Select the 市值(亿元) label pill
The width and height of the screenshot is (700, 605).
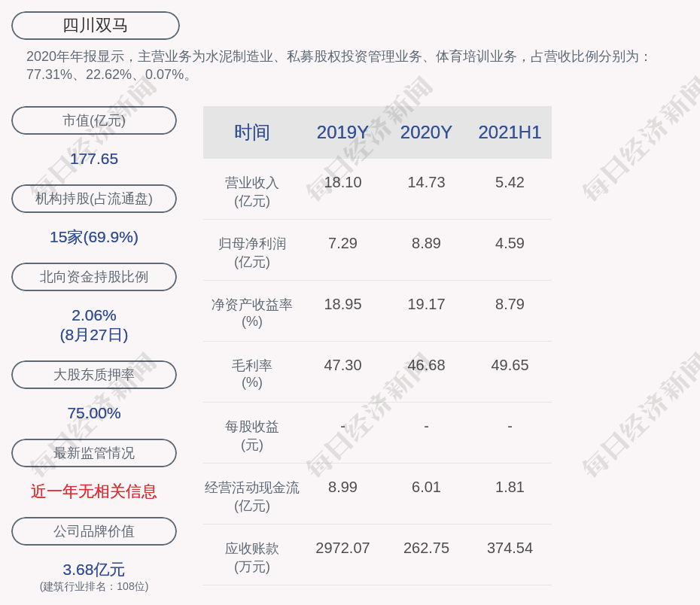coord(94,120)
